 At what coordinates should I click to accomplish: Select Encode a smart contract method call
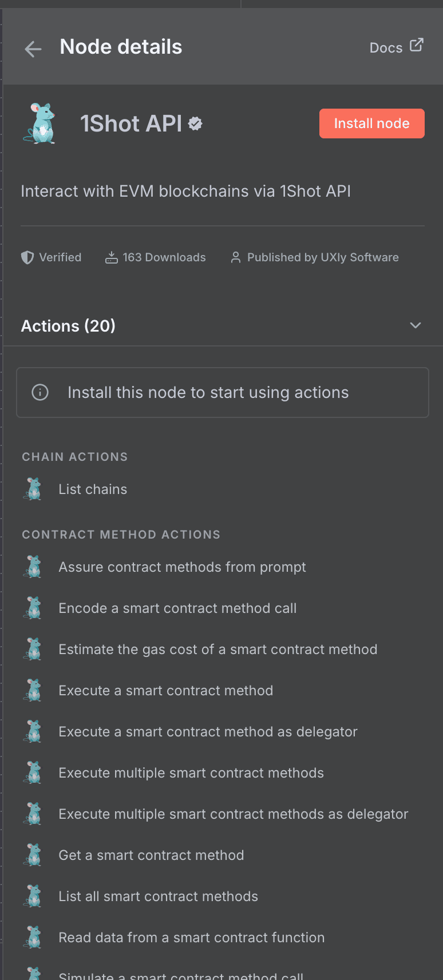coord(177,608)
